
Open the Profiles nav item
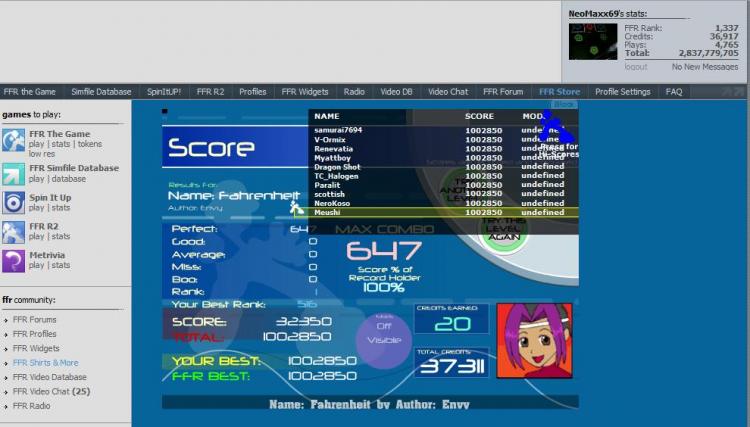pyautogui.click(x=253, y=92)
